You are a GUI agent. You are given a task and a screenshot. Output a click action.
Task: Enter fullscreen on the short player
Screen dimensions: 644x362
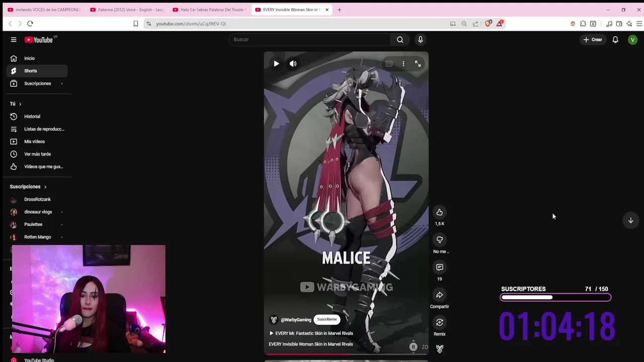[x=418, y=63]
